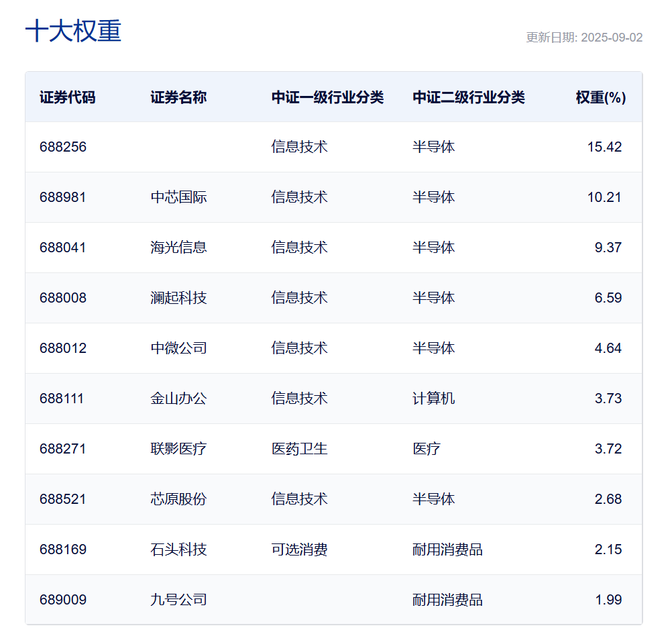Open the 澜起科技 security name

click(178, 298)
